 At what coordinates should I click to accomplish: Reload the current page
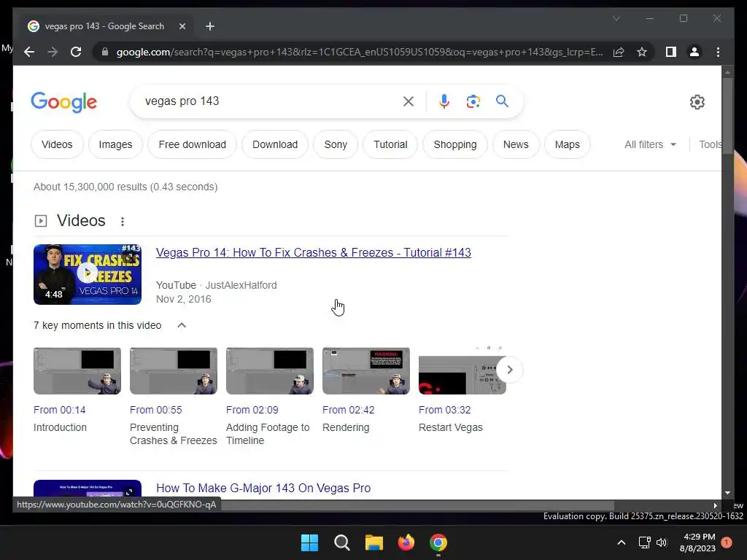(x=76, y=52)
